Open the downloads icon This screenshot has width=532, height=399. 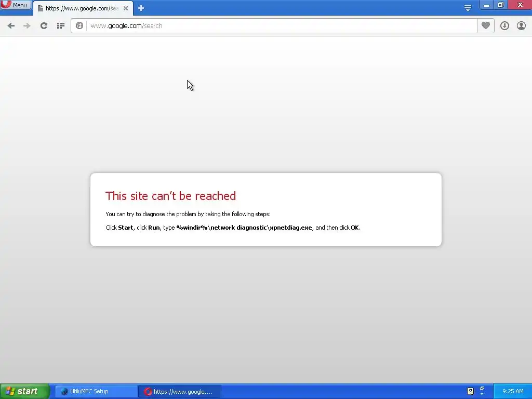click(x=504, y=26)
